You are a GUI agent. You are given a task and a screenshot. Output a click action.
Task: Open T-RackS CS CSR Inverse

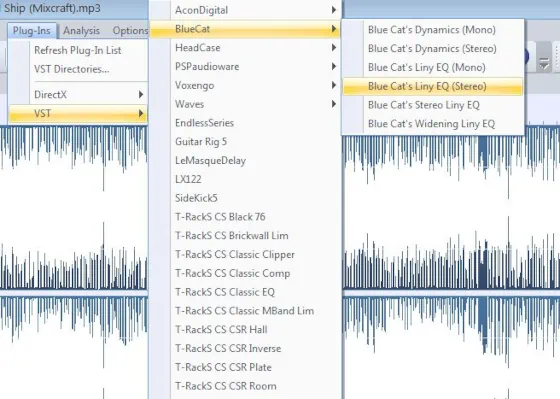click(245, 349)
